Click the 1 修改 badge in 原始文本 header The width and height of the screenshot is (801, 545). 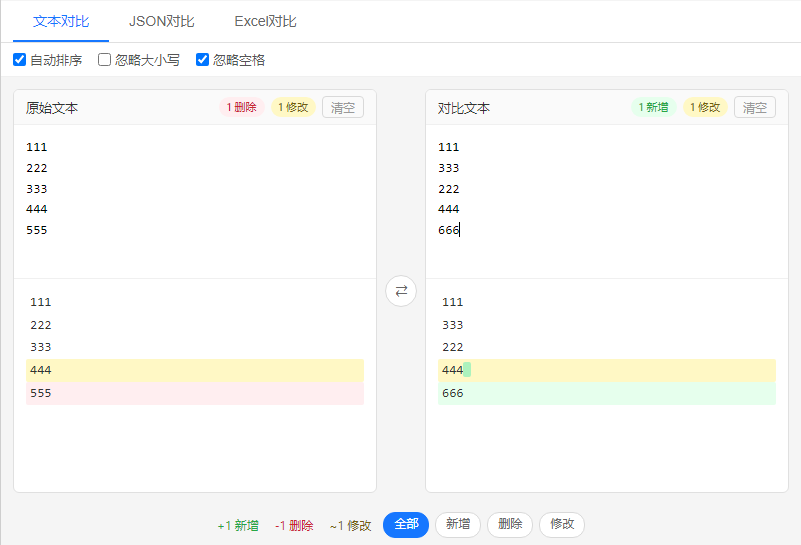click(293, 107)
